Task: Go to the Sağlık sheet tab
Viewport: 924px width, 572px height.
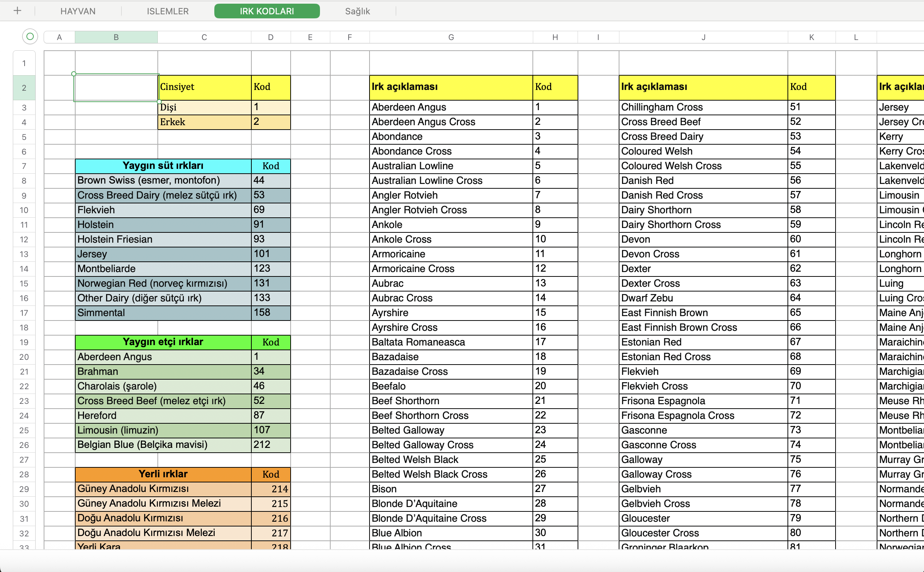Action: [x=357, y=11]
